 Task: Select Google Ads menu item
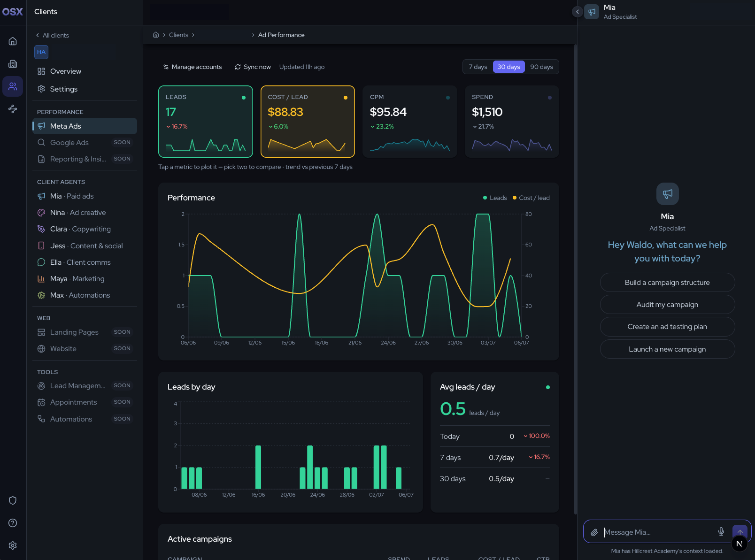click(x=85, y=143)
